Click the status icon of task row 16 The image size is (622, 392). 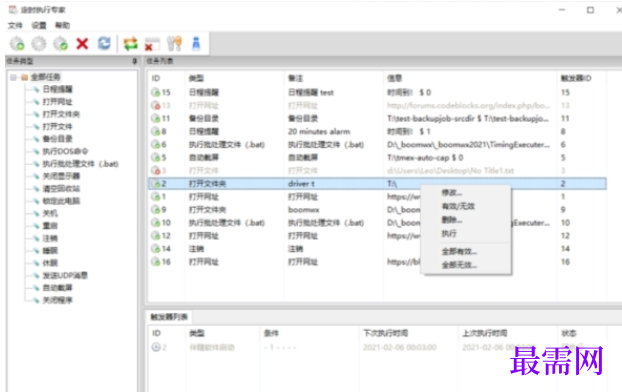[156, 262]
